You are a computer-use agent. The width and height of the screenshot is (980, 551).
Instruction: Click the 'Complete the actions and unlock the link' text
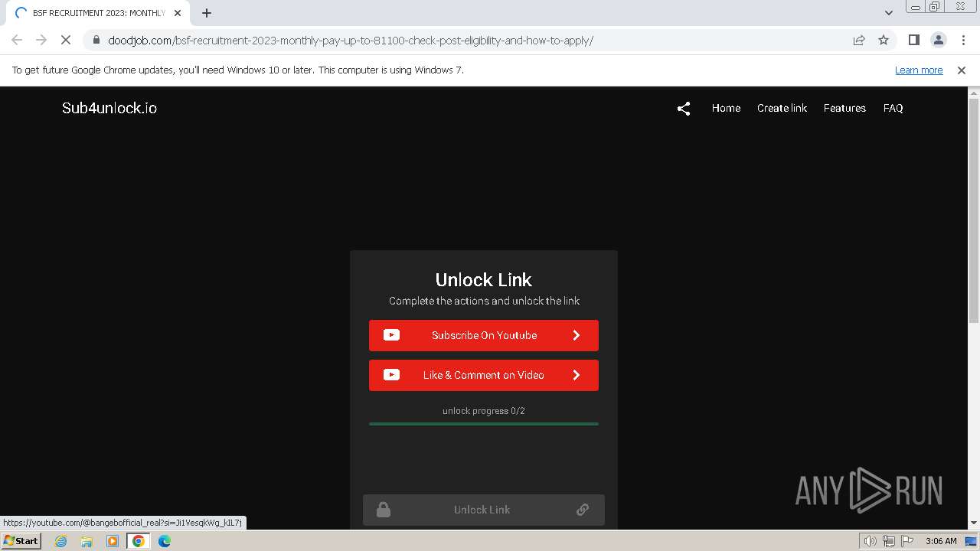[484, 301]
